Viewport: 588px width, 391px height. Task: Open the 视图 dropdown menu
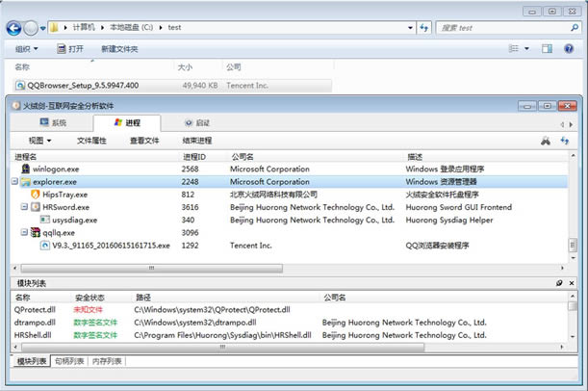[x=41, y=141]
